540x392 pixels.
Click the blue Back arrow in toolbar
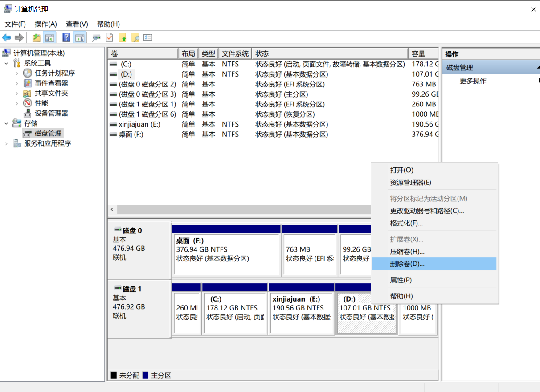coord(7,38)
